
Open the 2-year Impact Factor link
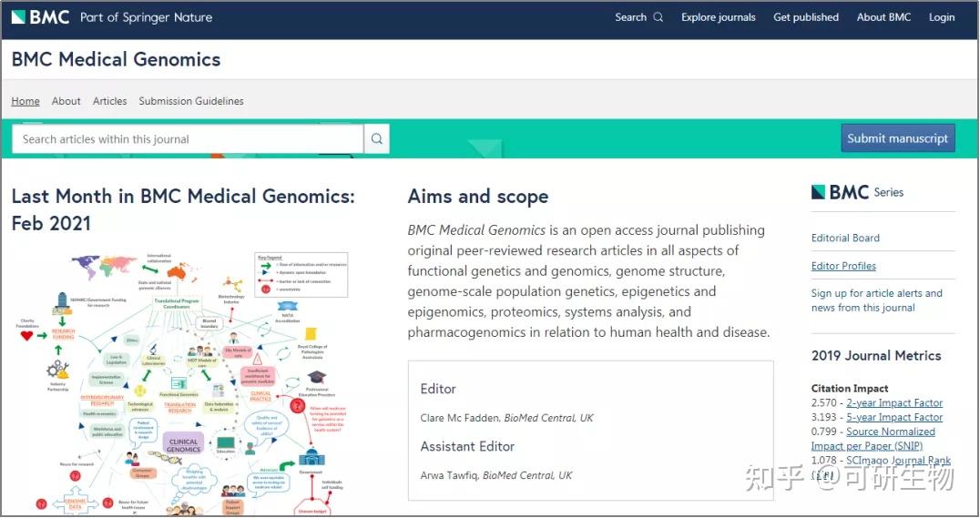tap(894, 403)
